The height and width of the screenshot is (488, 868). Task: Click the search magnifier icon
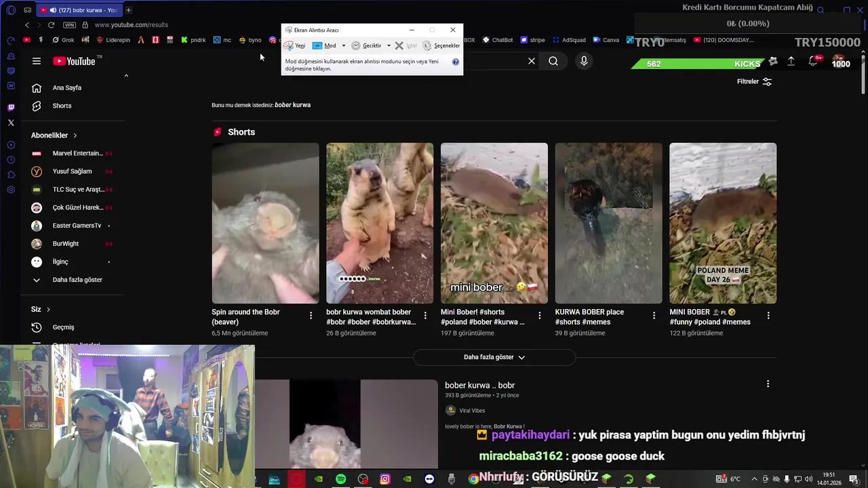point(553,61)
